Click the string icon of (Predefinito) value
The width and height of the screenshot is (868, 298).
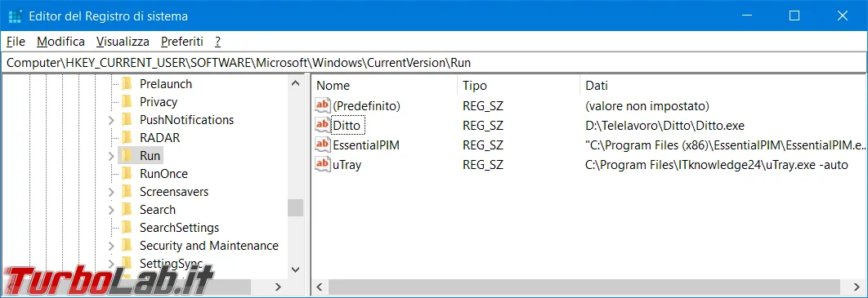[x=322, y=105]
